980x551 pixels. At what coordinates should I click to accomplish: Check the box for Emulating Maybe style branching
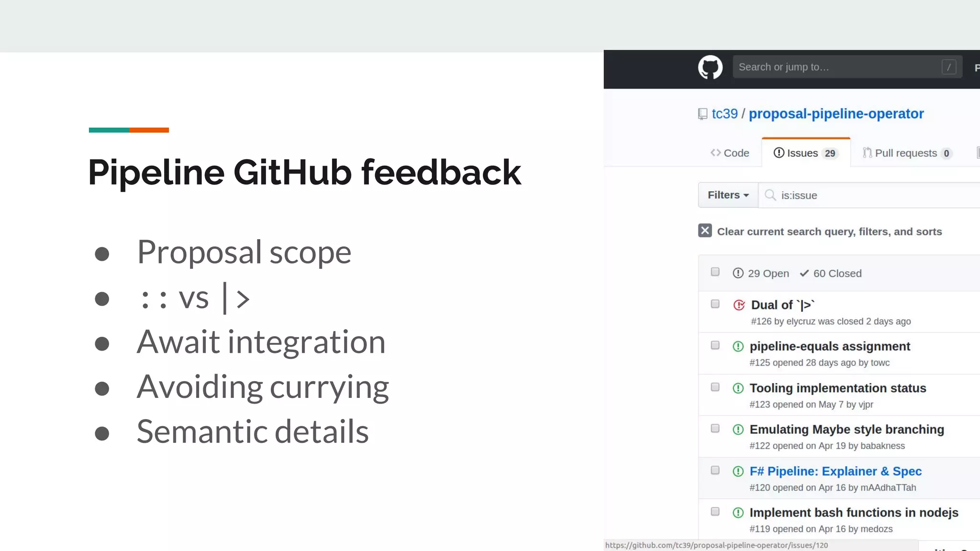pyautogui.click(x=715, y=428)
